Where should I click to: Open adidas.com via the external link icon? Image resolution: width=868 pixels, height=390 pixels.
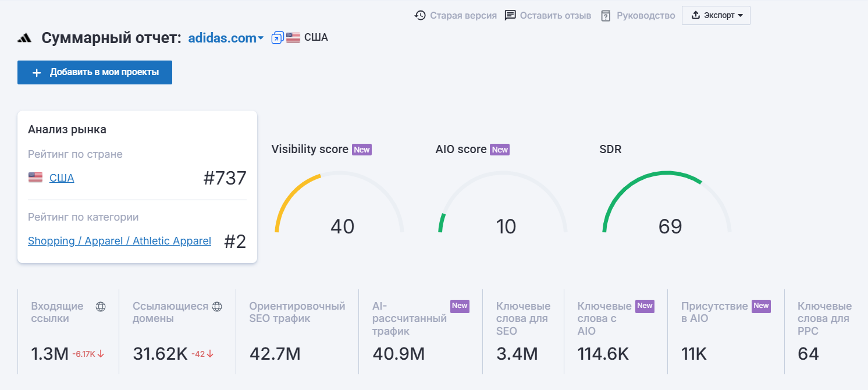(276, 37)
